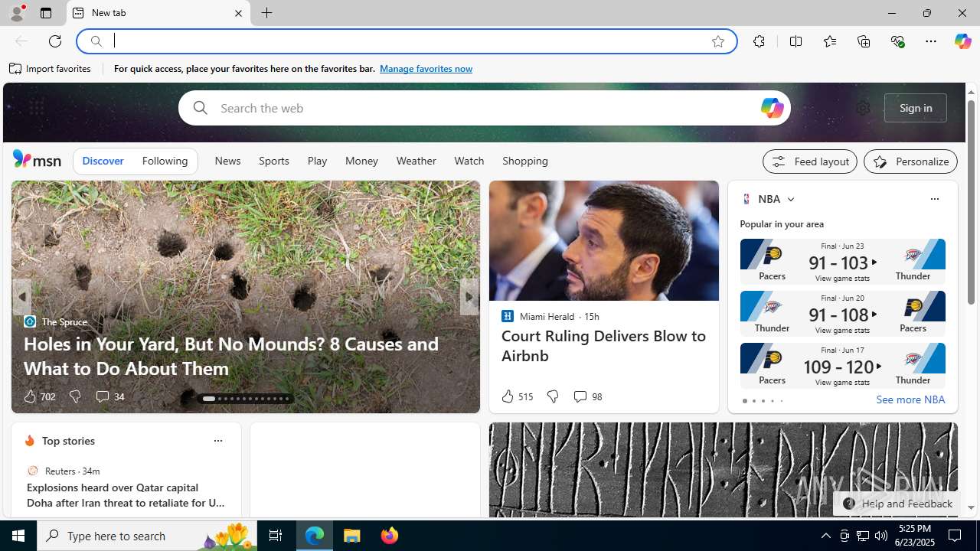Open the Collections icon
The image size is (980, 551).
864,41
